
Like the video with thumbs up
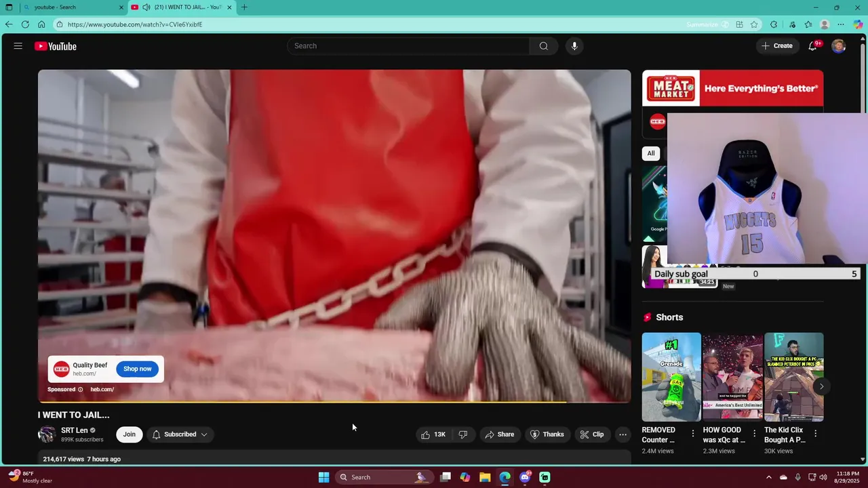[433, 434]
